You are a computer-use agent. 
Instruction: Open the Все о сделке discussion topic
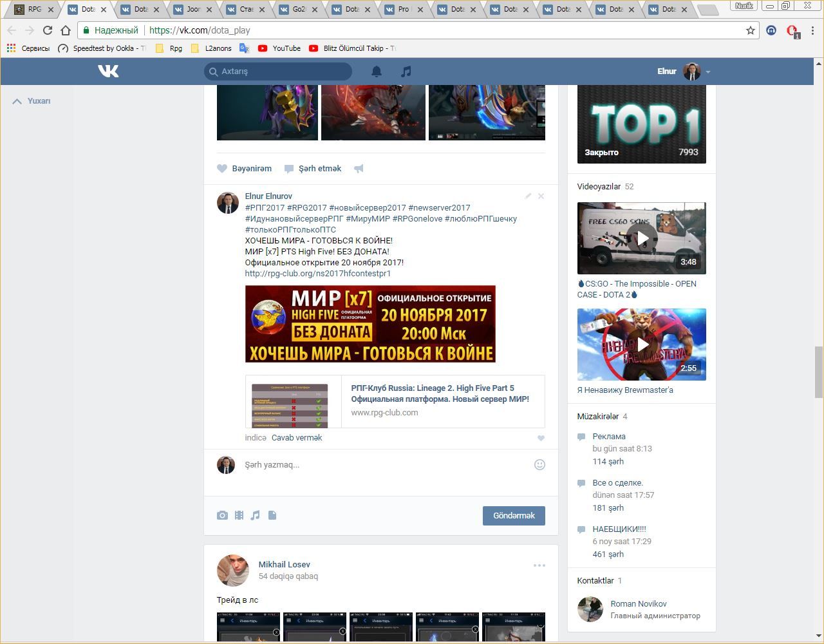point(618,483)
